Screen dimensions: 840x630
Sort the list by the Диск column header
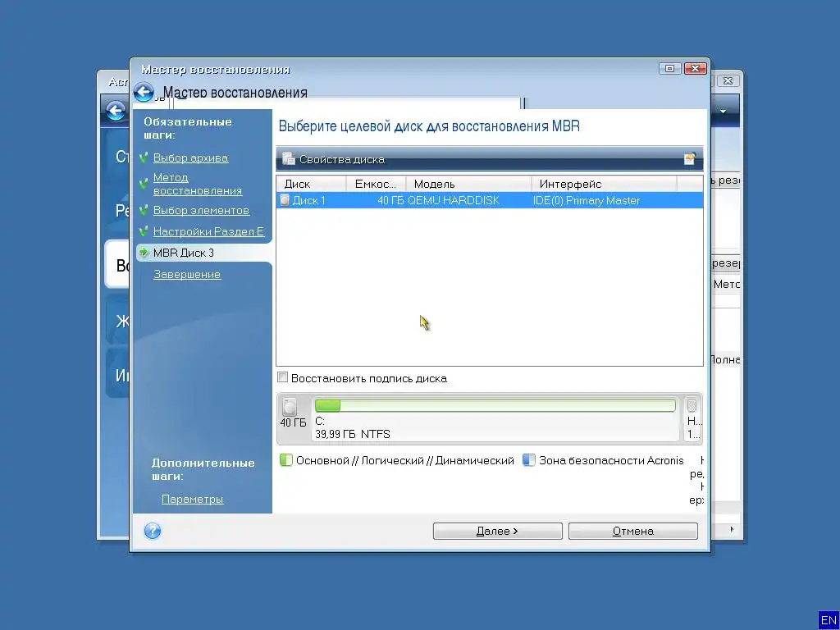pos(311,184)
